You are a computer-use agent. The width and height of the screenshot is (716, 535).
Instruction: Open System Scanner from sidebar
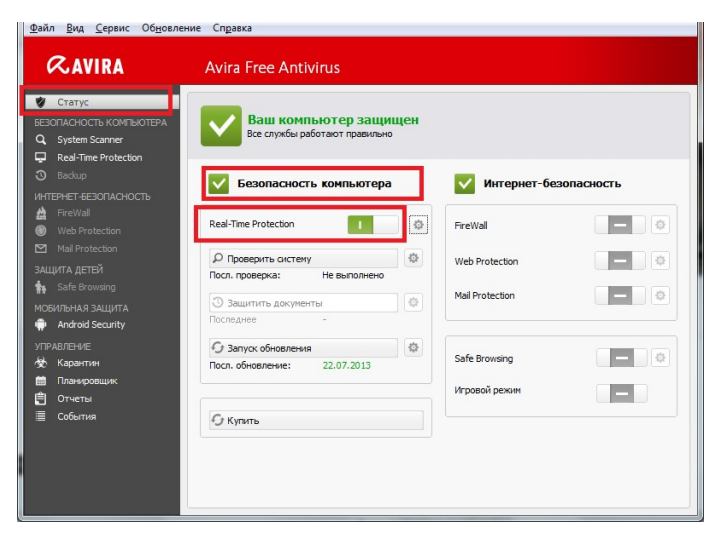pos(90,139)
